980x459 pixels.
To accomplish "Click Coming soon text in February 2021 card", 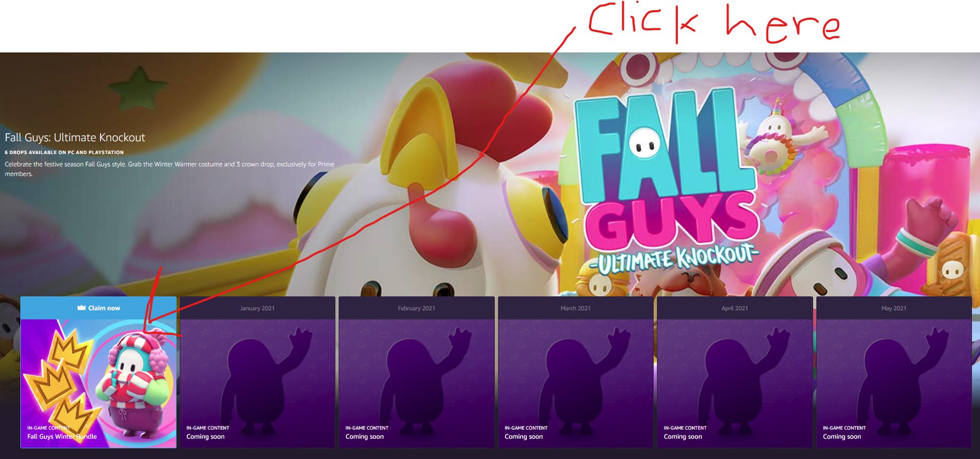I will coord(365,437).
